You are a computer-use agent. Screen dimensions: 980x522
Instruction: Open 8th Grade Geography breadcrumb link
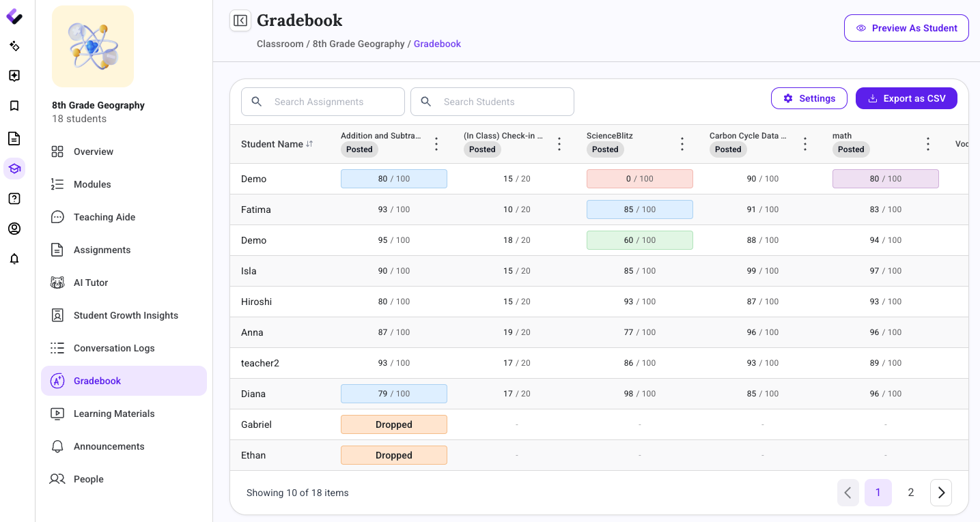click(x=359, y=44)
